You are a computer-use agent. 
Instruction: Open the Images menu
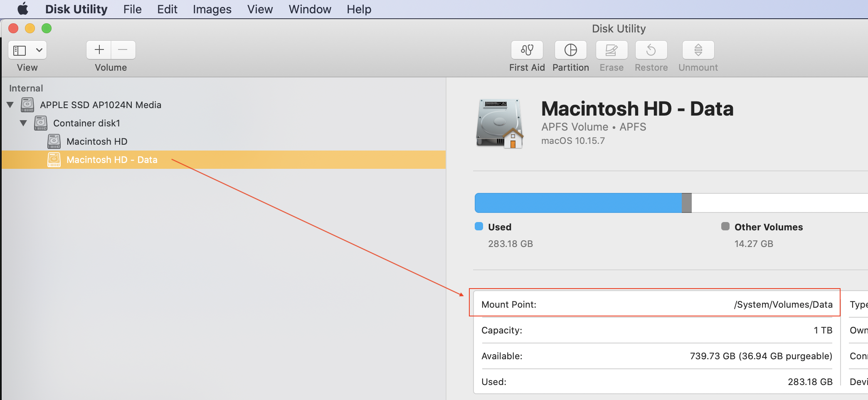point(212,9)
